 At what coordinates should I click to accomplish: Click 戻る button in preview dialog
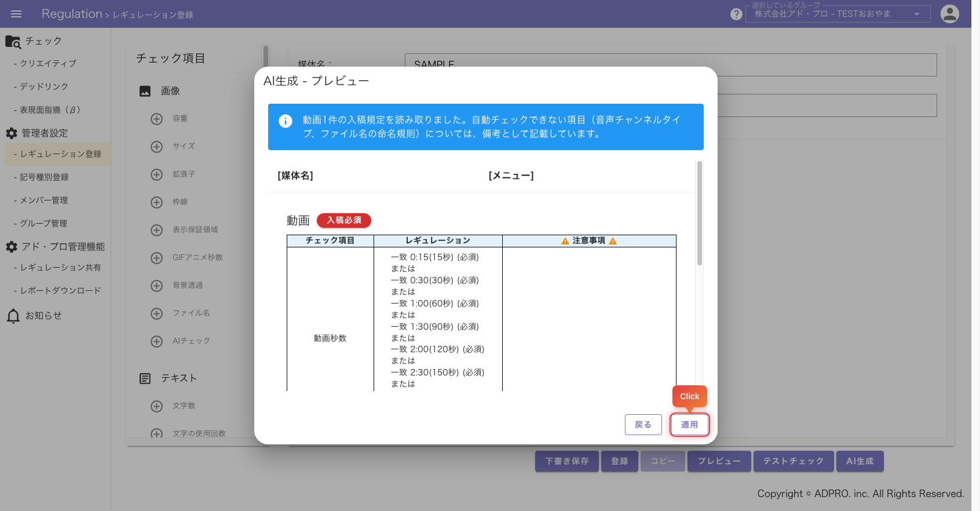[x=643, y=425]
